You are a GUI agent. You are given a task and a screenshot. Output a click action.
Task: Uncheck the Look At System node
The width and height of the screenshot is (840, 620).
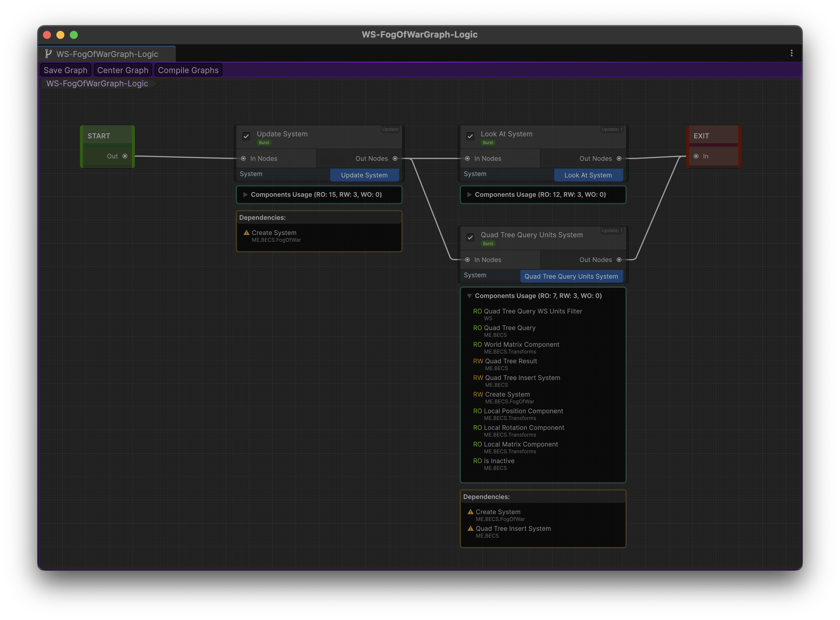coord(470,136)
